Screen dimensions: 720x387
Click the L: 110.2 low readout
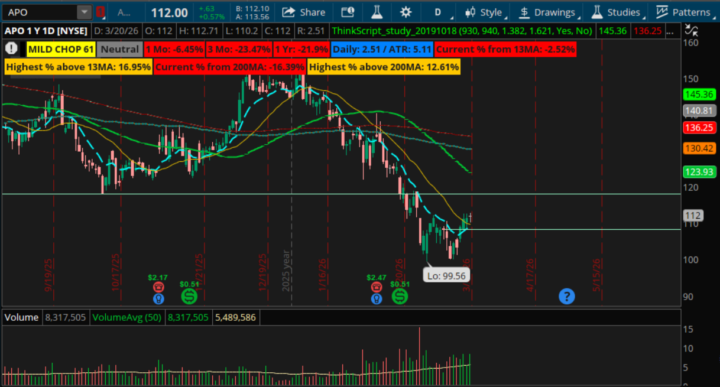[242, 31]
